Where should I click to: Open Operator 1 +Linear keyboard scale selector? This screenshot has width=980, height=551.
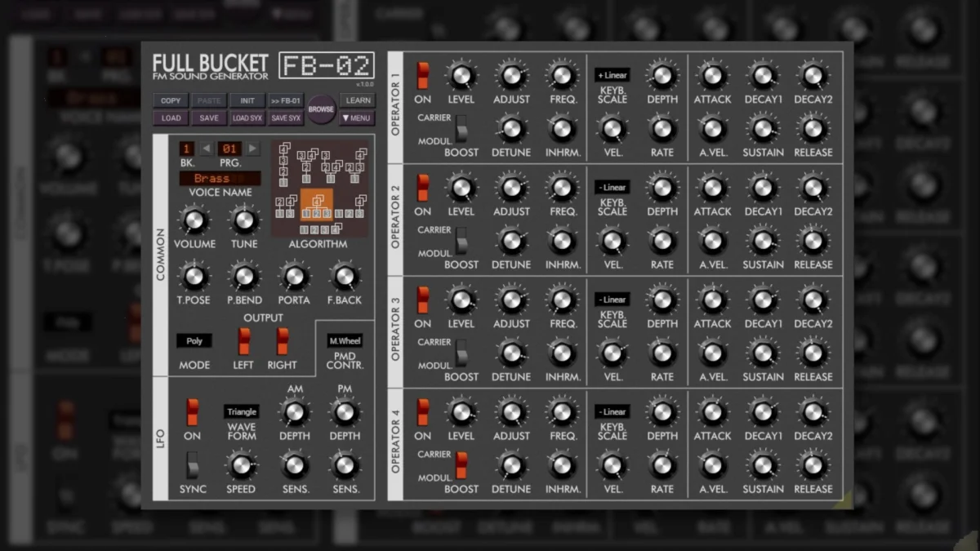click(x=612, y=75)
